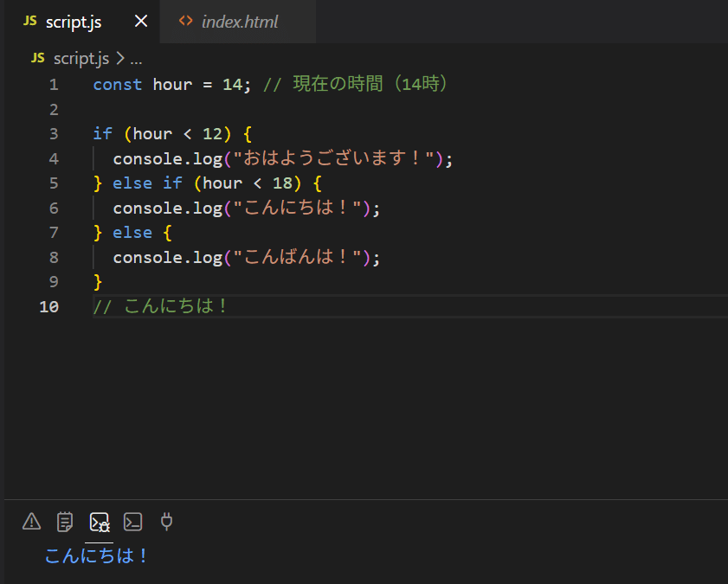Open the Ports panel plug icon

pyautogui.click(x=166, y=522)
